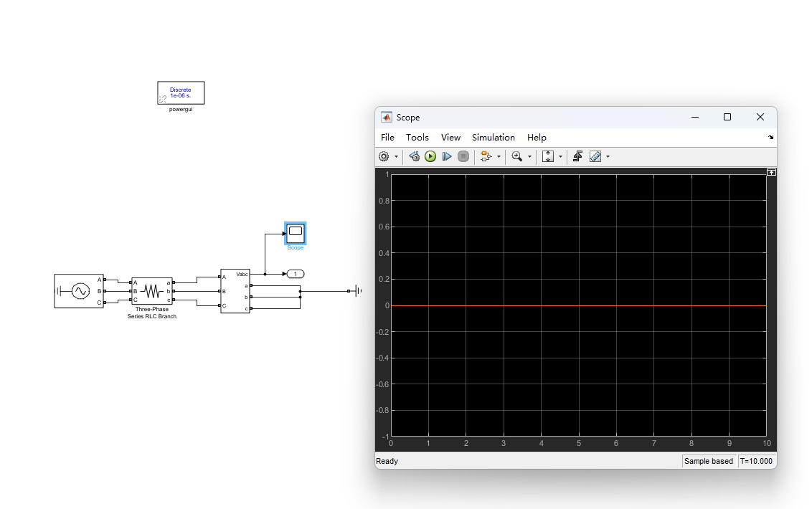Expand the axis scaling dropdown arrow
The image size is (812, 509).
(x=560, y=156)
